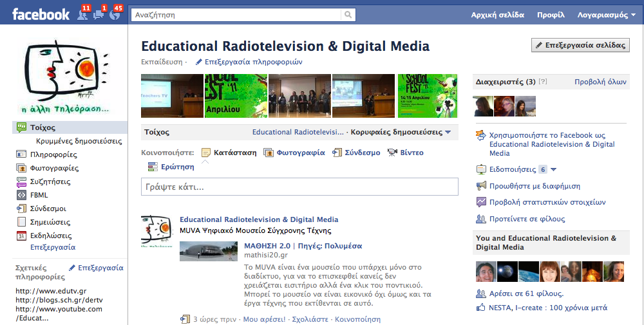The height and width of the screenshot is (325, 644).
Task: Select Ερώτηση question share option
Action: click(x=171, y=167)
